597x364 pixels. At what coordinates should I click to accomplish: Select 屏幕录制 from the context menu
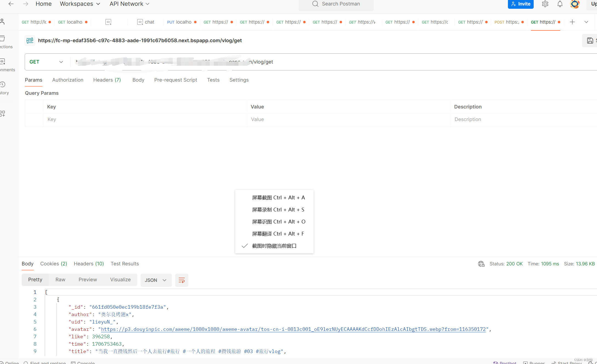pyautogui.click(x=278, y=210)
